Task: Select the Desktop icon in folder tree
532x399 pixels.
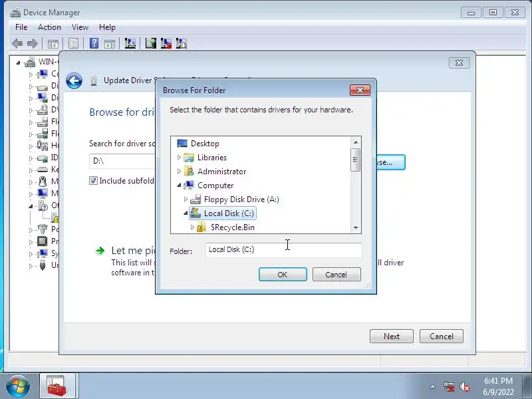Action: pos(182,144)
